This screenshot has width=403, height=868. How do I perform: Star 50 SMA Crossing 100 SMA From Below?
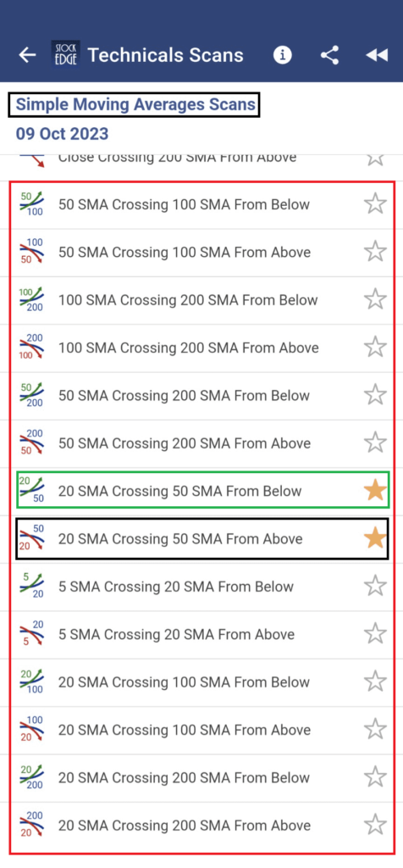pyautogui.click(x=375, y=203)
